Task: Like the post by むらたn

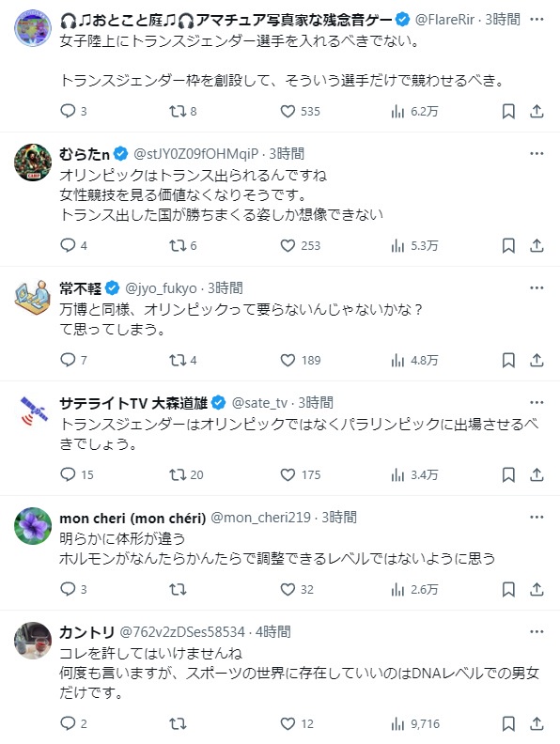Action: coord(300,245)
